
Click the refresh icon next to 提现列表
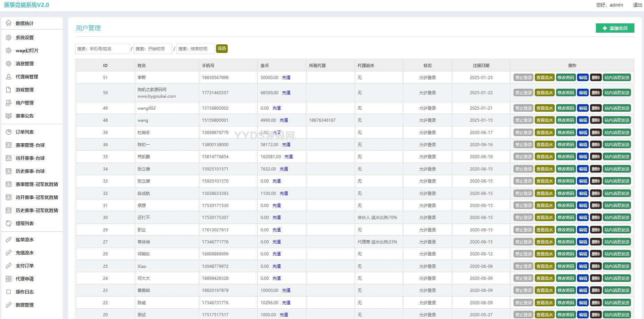point(9,223)
